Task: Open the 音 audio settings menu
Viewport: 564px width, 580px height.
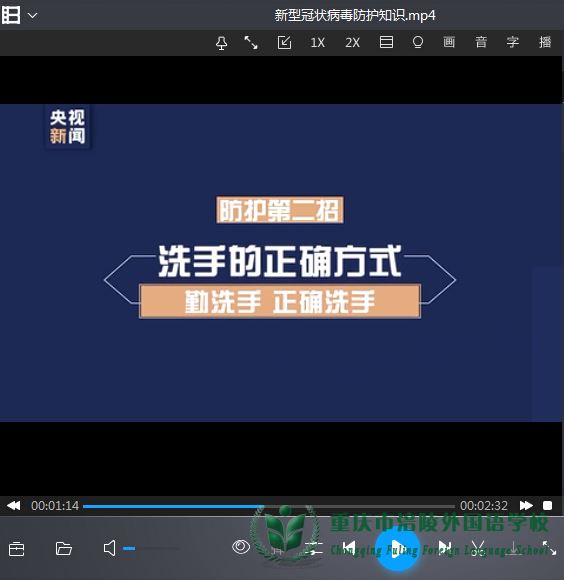Action: (481, 42)
